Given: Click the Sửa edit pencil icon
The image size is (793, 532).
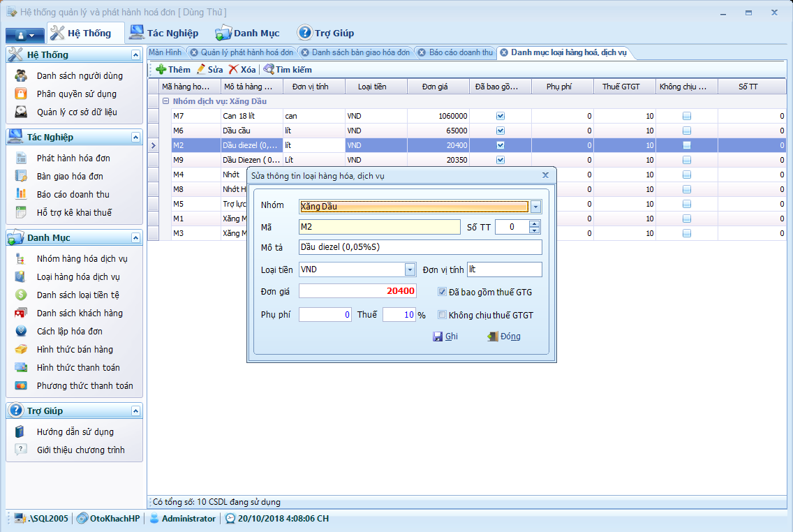Looking at the screenshot, I should 201,70.
